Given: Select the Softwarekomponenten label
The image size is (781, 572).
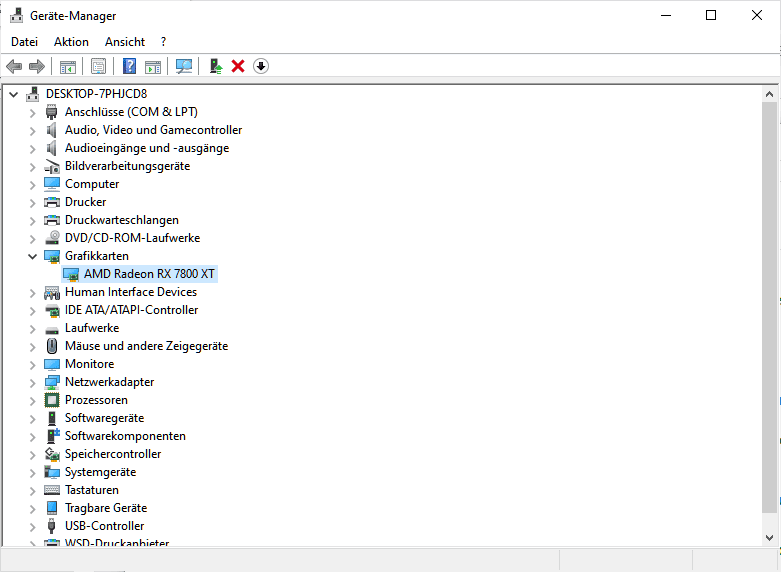Looking at the screenshot, I should pyautogui.click(x=126, y=436).
